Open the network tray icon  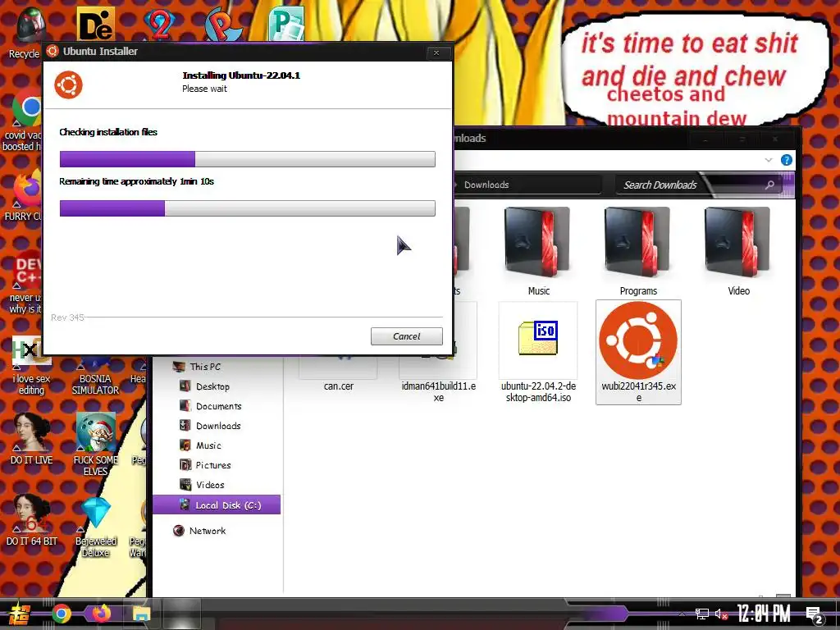coord(702,614)
